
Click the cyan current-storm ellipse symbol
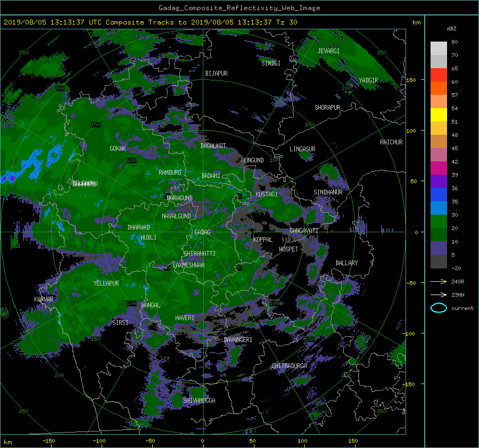[x=439, y=308]
